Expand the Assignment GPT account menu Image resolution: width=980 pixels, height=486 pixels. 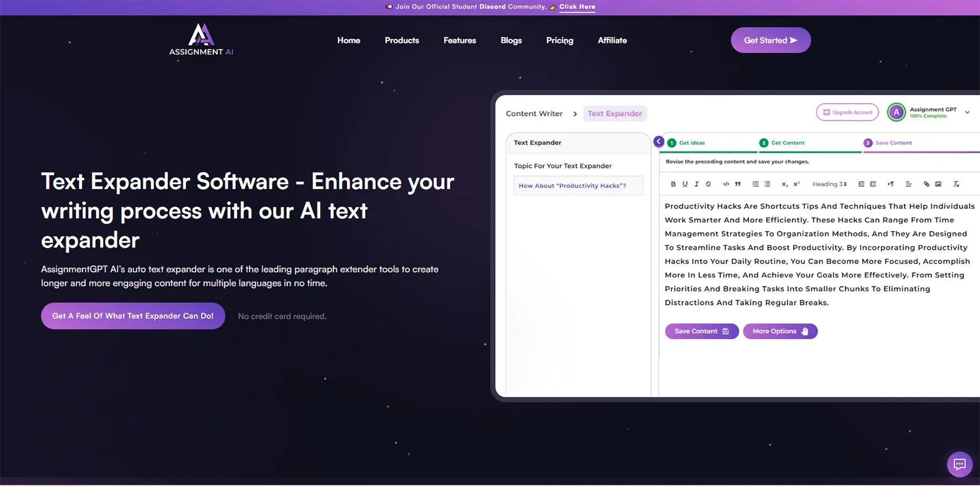(967, 112)
